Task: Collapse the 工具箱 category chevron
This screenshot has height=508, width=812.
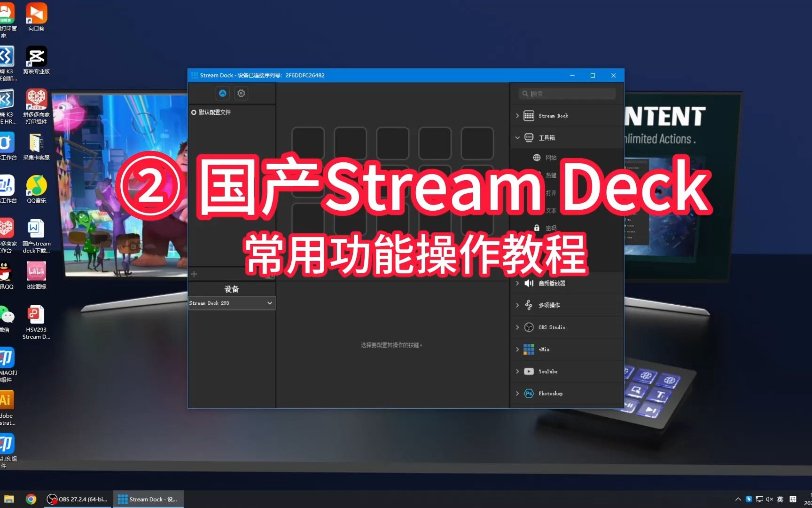Action: (x=517, y=138)
